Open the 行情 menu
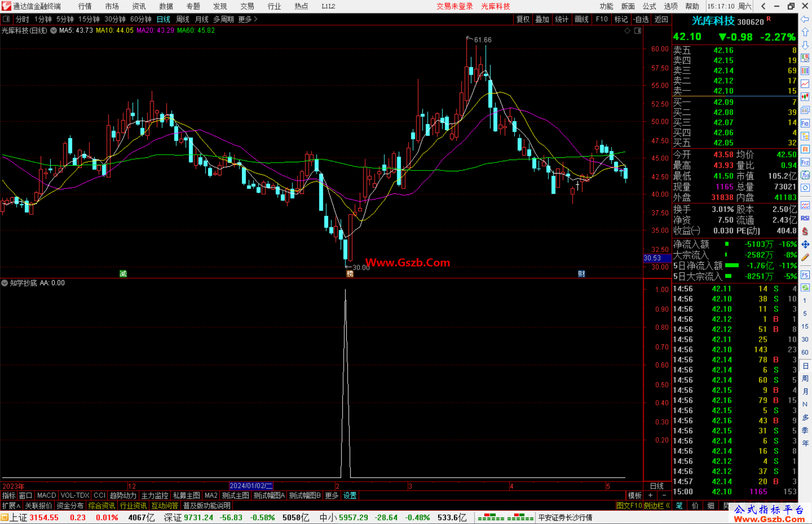 point(85,6)
